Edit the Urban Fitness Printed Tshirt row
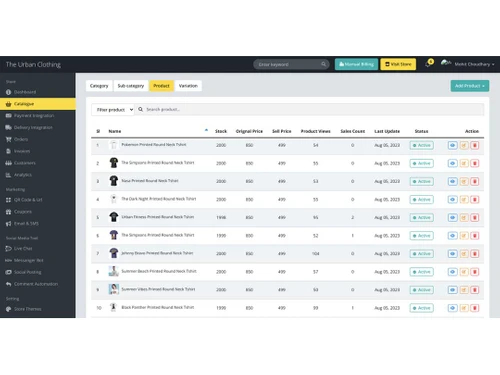Image resolution: width=500 pixels, height=375 pixels. pos(464,217)
